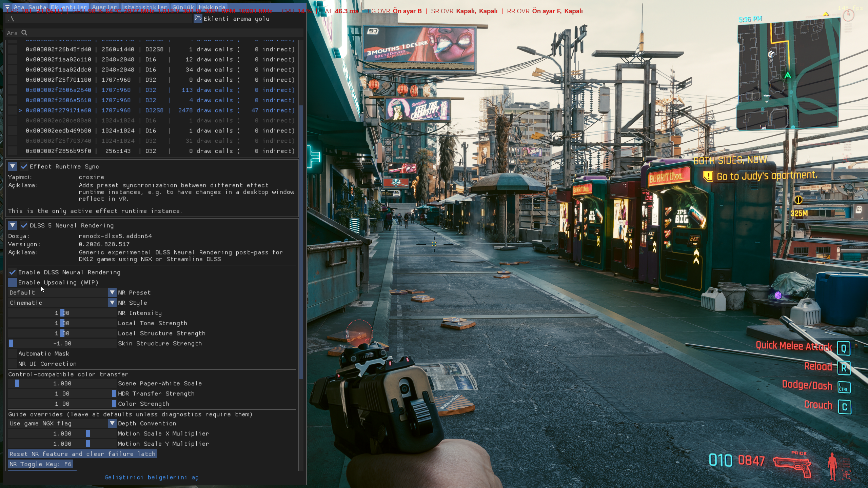The width and height of the screenshot is (868, 488).
Task: Tick the checkbox for buffer 0x000002f279171e60
Action: (13, 110)
